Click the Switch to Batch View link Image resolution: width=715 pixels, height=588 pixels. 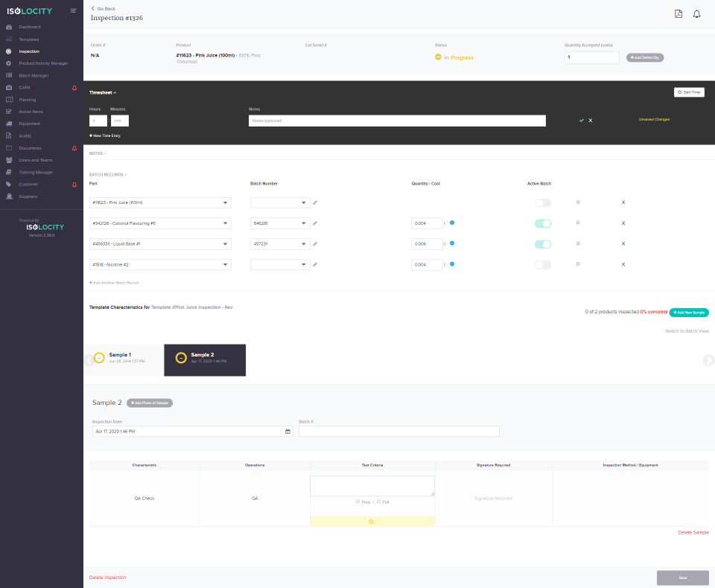click(687, 331)
